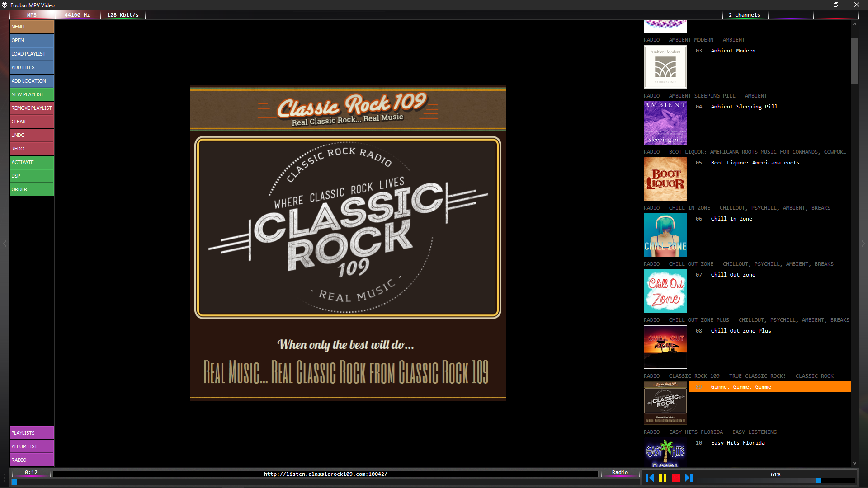Open the DSP settings button

click(32, 176)
